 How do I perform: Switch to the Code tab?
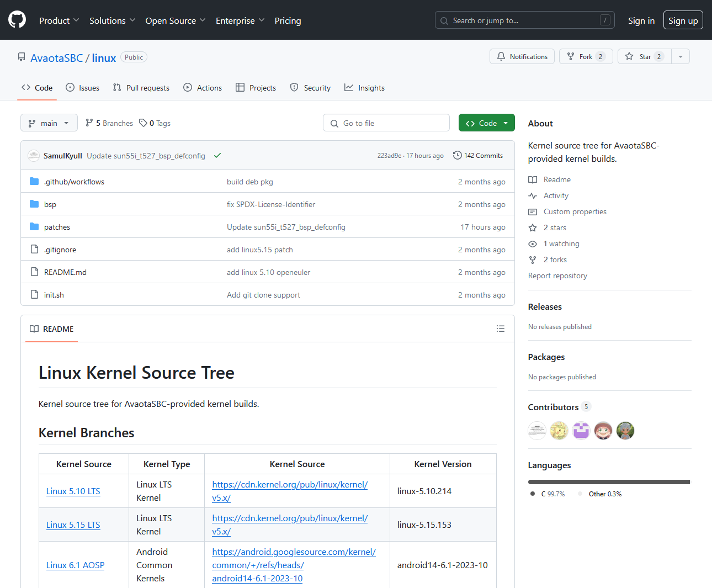tap(37, 88)
